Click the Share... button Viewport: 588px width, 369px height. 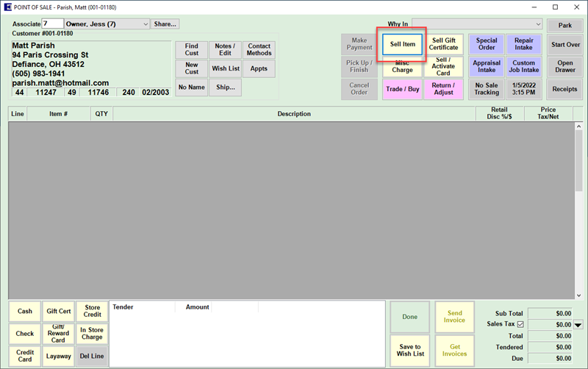pos(165,24)
